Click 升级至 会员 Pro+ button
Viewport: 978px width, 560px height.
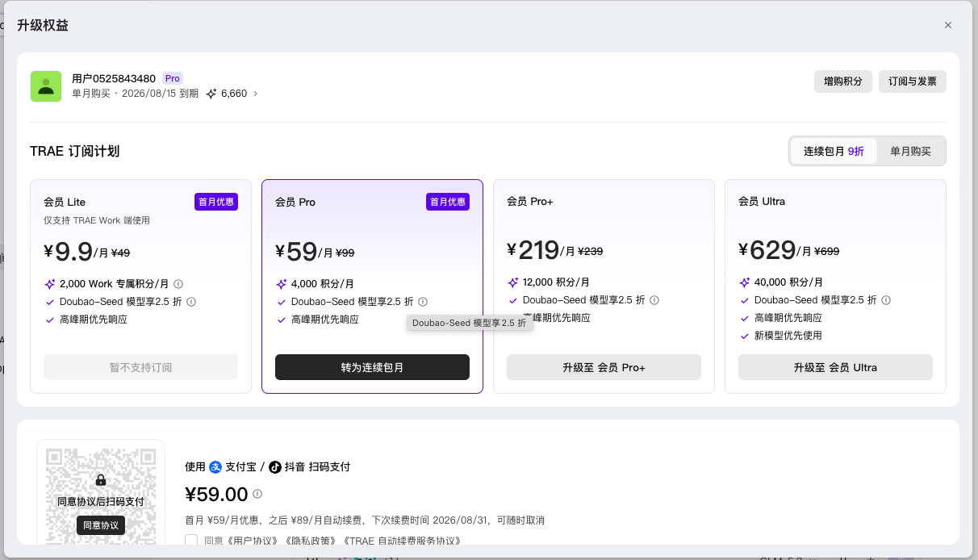coord(604,367)
